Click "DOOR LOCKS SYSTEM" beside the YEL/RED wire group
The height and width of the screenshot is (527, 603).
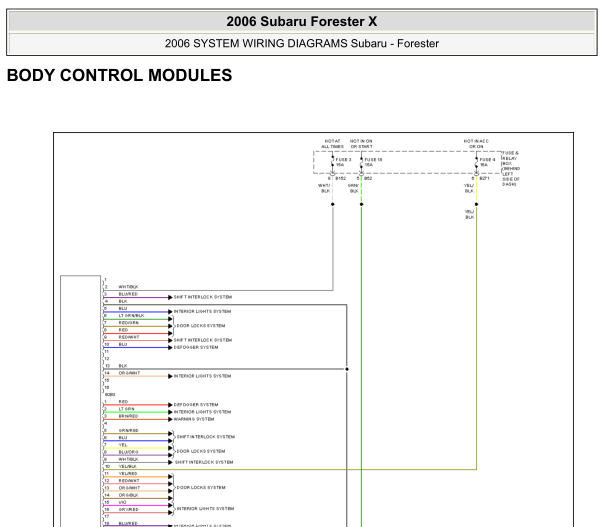(x=201, y=487)
